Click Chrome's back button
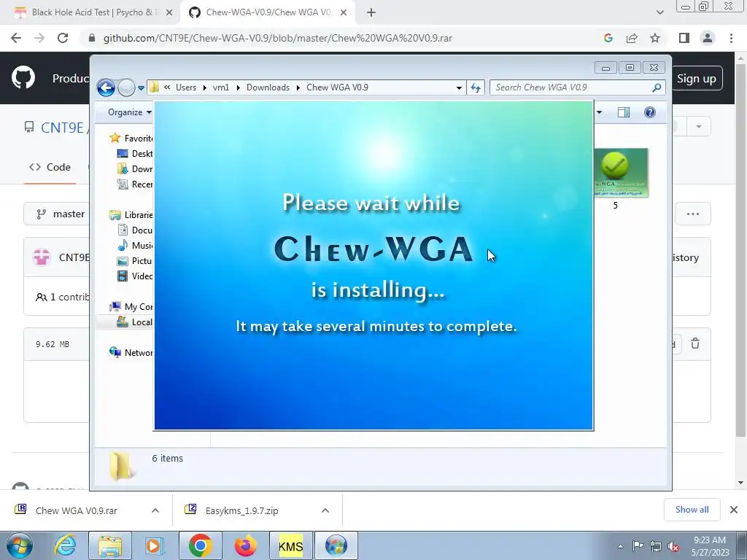This screenshot has height=560, width=747. click(16, 38)
